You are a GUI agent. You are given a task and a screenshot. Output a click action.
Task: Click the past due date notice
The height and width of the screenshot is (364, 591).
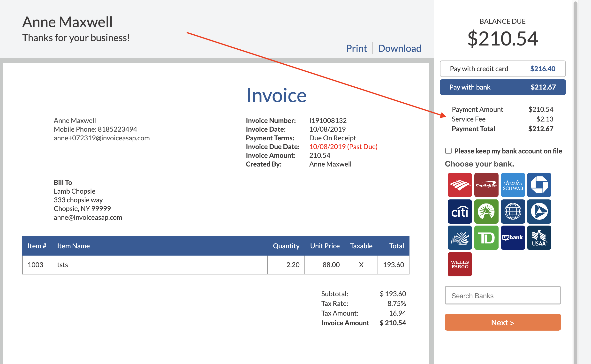click(343, 146)
